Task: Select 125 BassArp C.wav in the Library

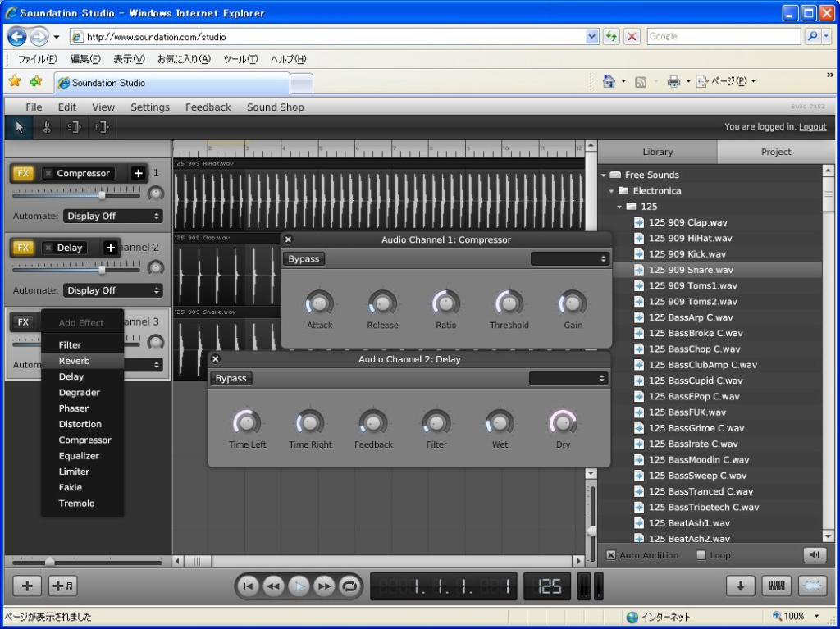Action: point(691,317)
